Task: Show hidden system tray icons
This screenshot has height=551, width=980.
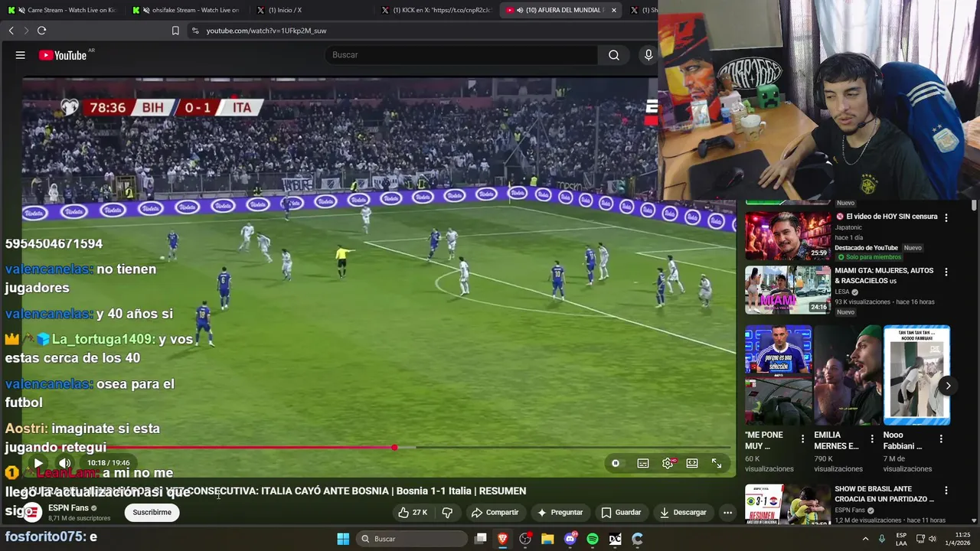Action: coord(866,539)
